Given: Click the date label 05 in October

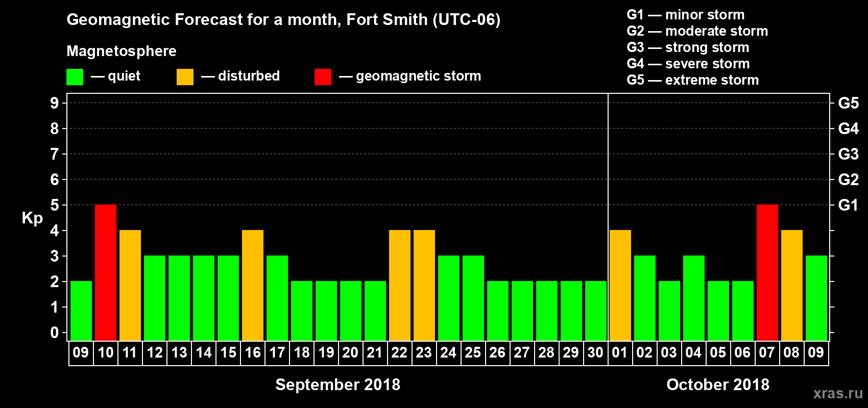Looking at the screenshot, I should [718, 353].
